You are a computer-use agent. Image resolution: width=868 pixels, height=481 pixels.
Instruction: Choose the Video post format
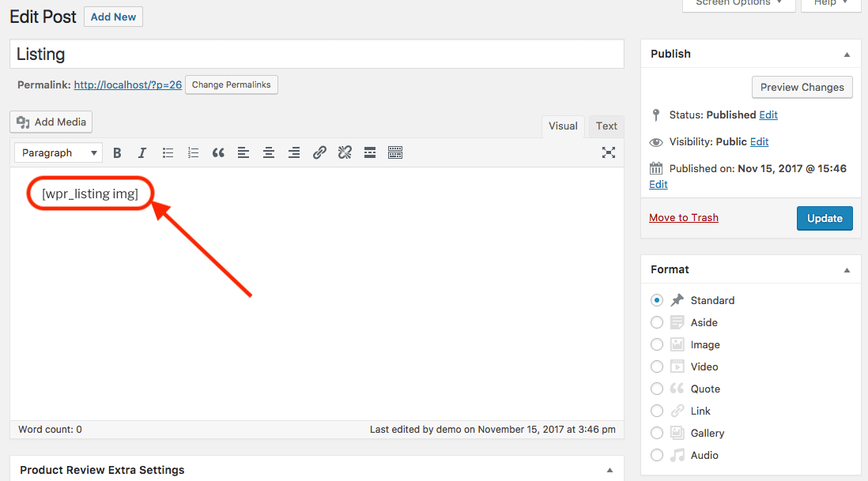pos(657,366)
